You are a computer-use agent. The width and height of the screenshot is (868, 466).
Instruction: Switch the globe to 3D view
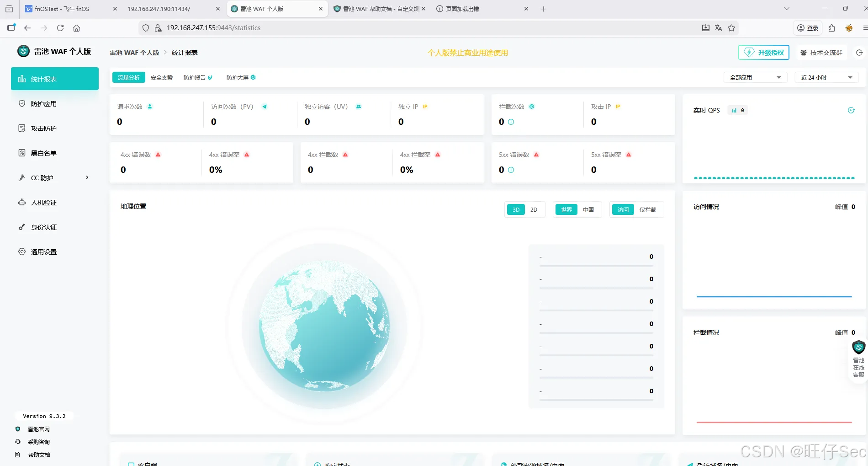click(516, 210)
